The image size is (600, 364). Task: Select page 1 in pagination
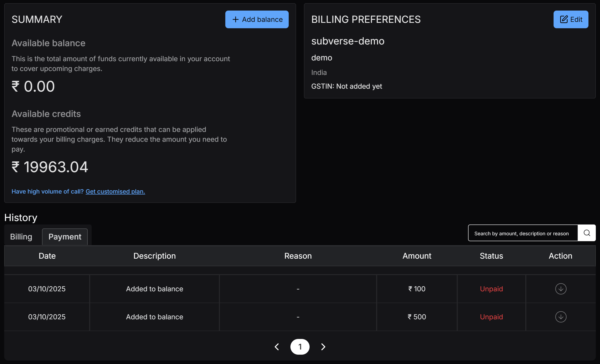(300, 347)
